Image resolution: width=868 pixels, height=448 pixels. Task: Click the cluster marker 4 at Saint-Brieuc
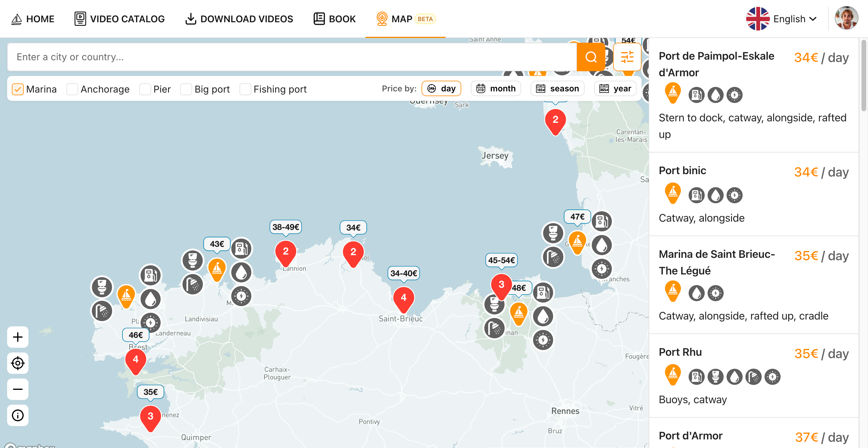[x=403, y=299]
